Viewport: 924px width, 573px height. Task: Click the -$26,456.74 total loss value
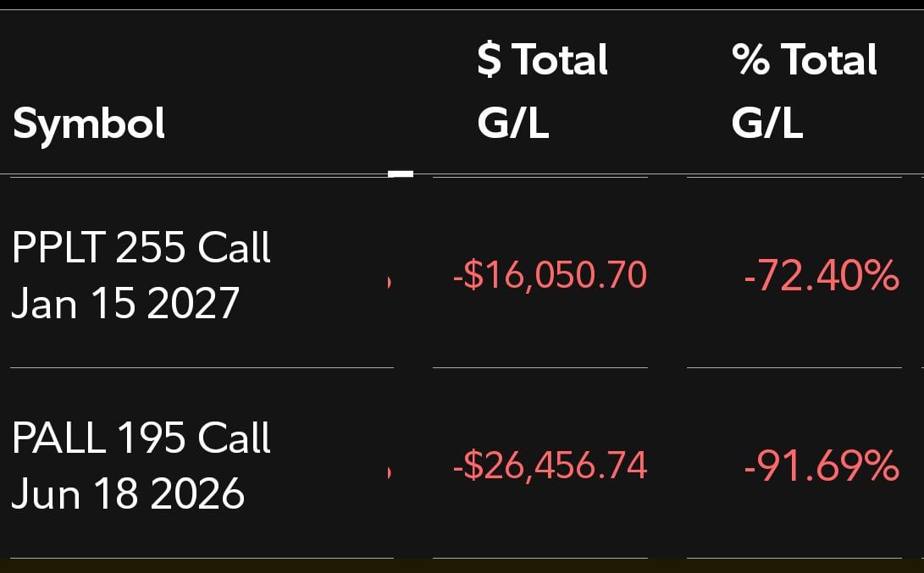tap(550, 466)
